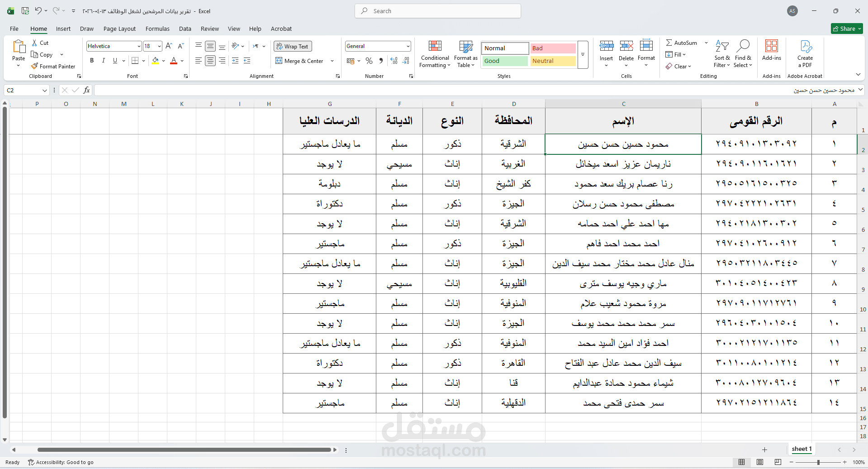
Task: Open the Helvetica font name dropdown
Action: [x=139, y=46]
